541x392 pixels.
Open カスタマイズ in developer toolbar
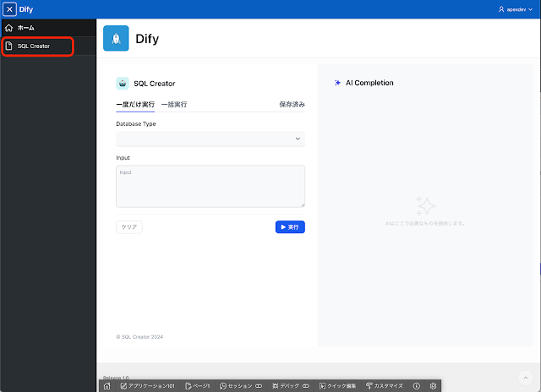385,386
